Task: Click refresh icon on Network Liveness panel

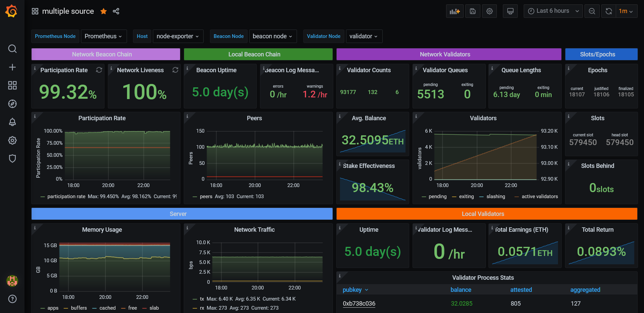Action: [175, 70]
